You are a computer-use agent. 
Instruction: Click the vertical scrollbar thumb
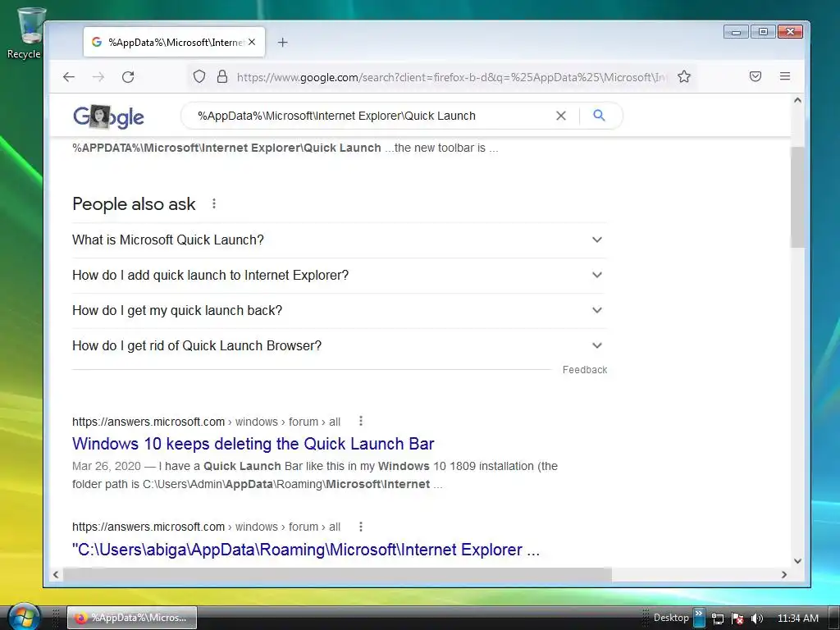[797, 197]
